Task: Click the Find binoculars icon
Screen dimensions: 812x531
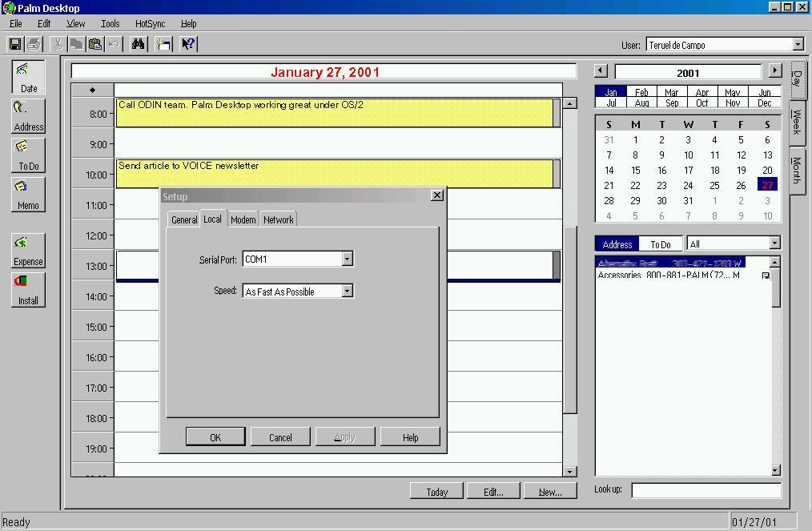Action: [138, 44]
